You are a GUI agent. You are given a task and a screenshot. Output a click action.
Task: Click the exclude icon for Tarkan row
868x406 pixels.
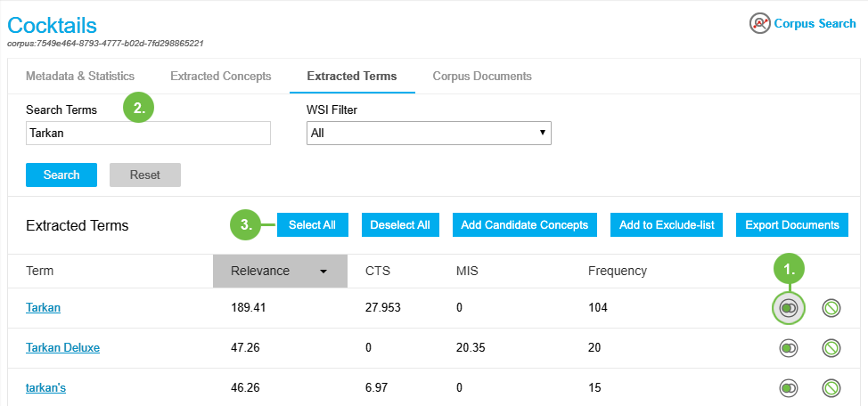tap(832, 308)
